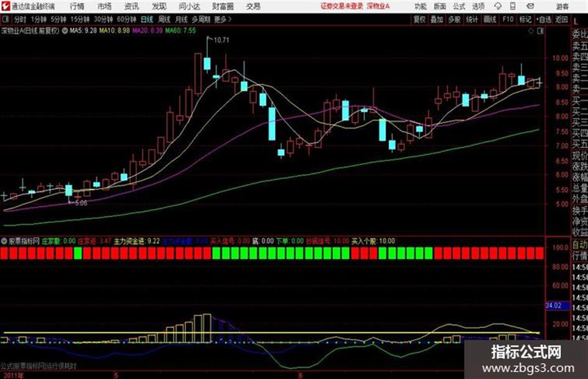Click the 叠加 overlay toolbar button
Screen dimensions: 588x379
coord(437,19)
